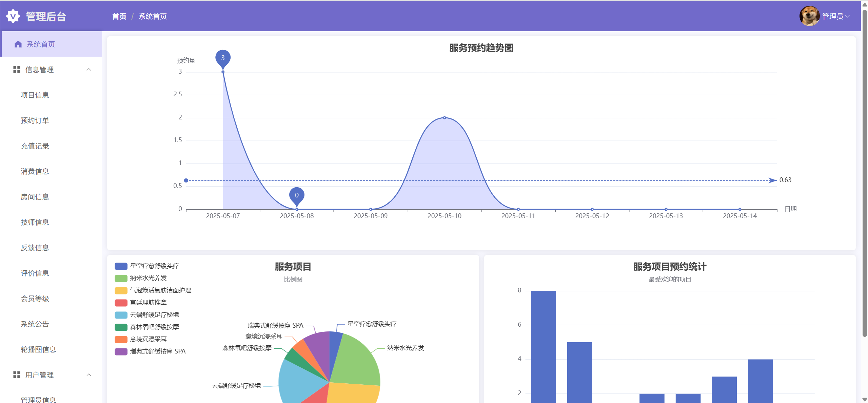
Task: Collapse the 用户管理 menu chevron
Action: [89, 375]
